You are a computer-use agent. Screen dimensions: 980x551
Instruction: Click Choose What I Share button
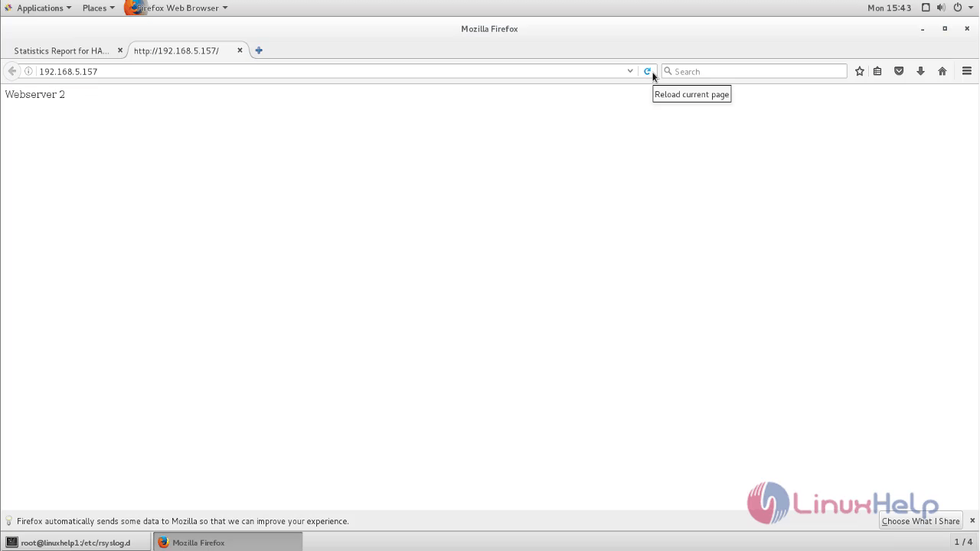click(920, 521)
